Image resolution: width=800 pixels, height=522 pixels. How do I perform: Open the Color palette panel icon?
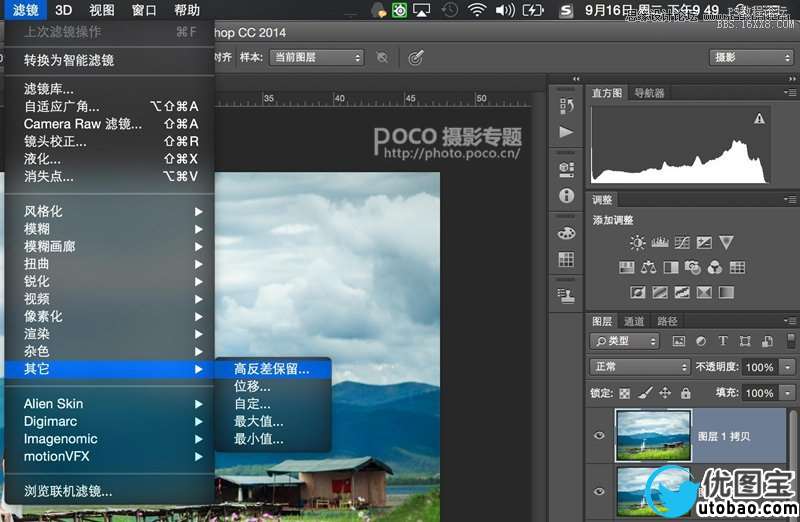click(x=566, y=234)
